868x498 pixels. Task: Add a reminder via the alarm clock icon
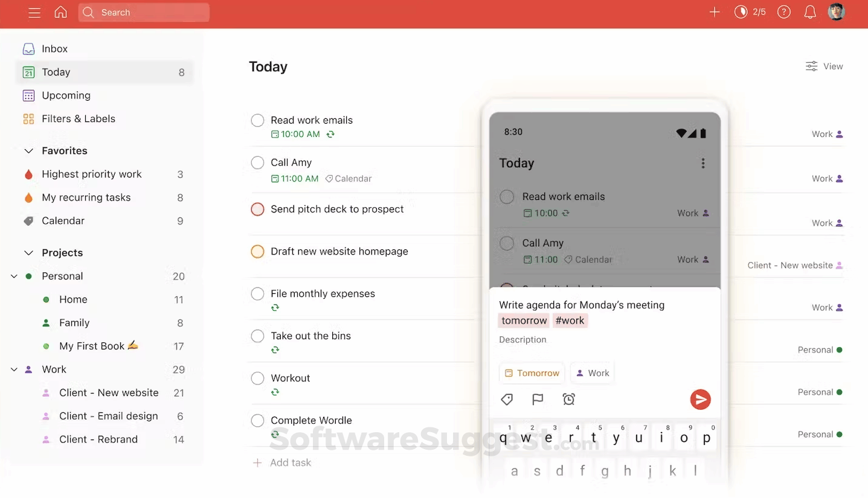click(568, 399)
